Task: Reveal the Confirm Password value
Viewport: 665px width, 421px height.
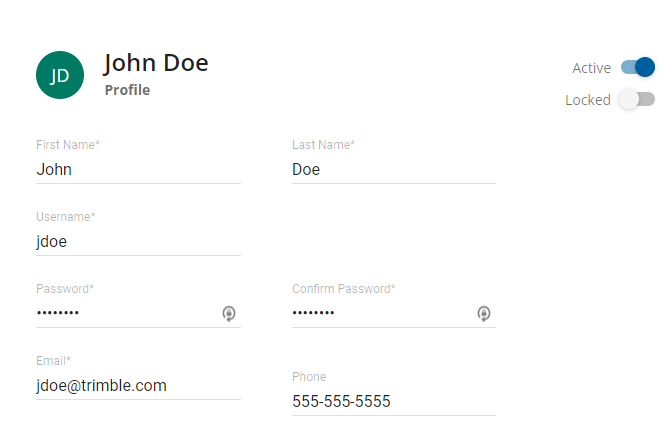Action: point(484,314)
